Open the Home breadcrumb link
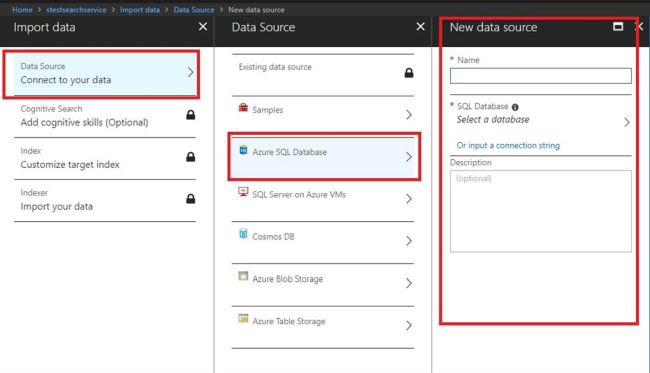 [22, 10]
